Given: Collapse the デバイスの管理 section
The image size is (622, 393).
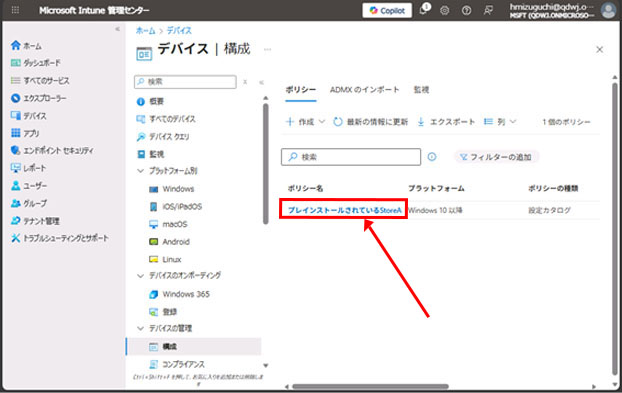Looking at the screenshot, I should [140, 328].
